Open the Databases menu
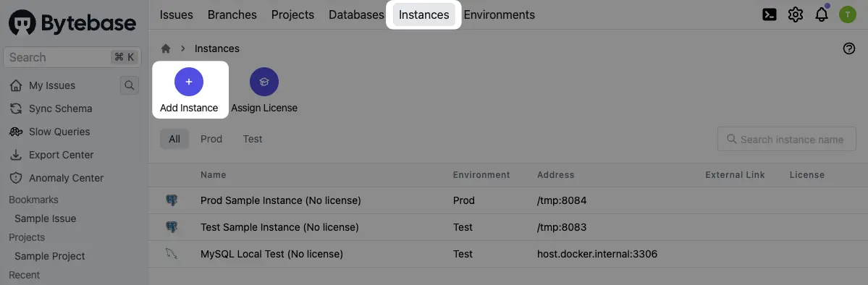The image size is (868, 285). click(356, 15)
